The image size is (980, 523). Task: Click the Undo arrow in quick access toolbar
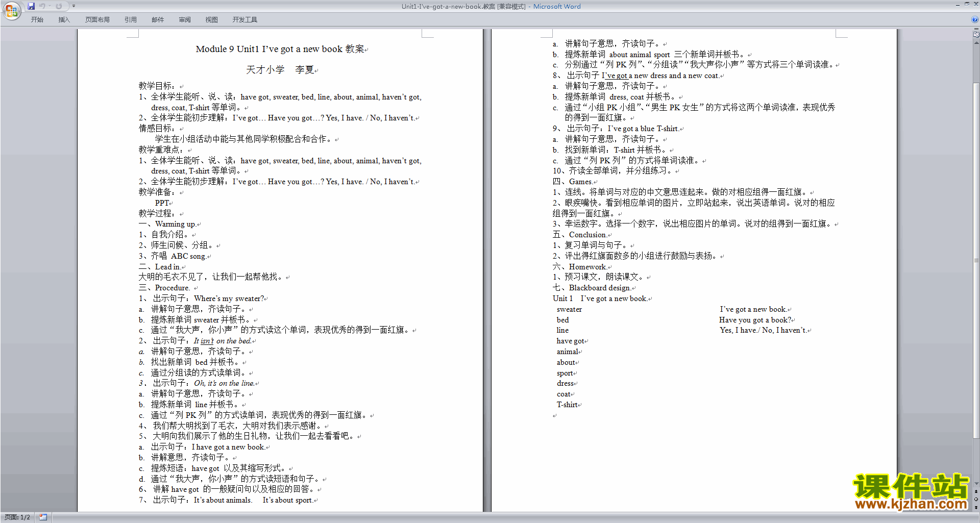point(42,6)
